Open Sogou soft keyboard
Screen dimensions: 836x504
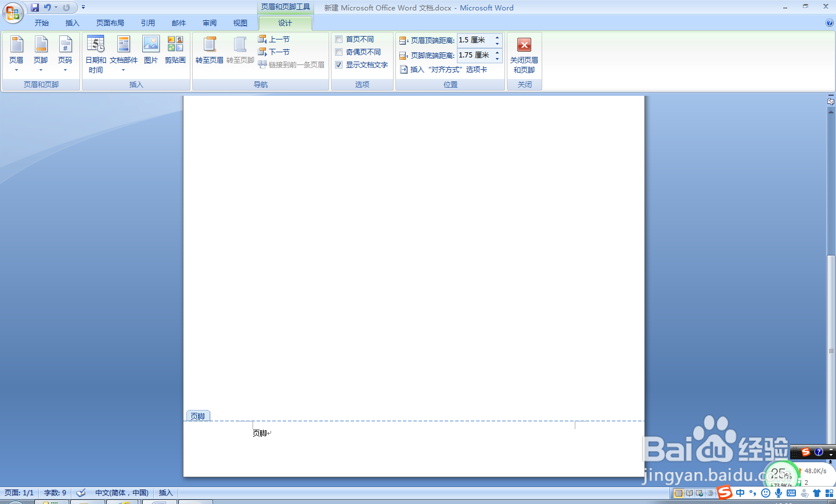(791, 493)
